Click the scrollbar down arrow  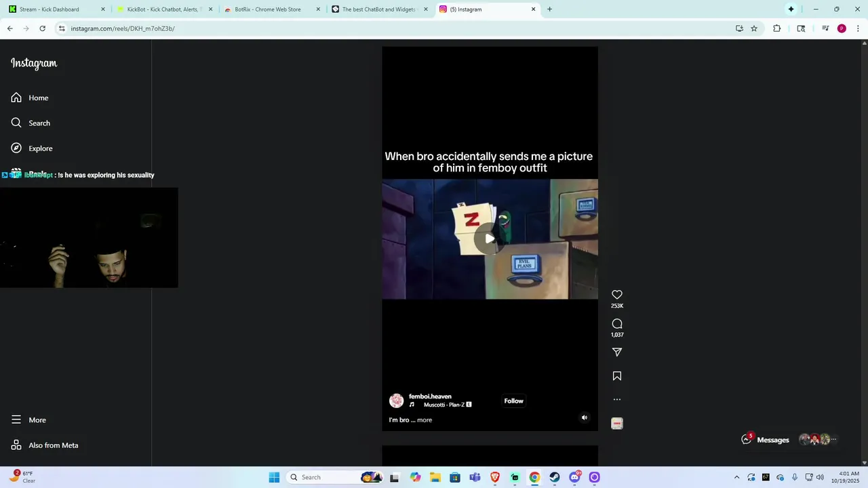pyautogui.click(x=864, y=463)
